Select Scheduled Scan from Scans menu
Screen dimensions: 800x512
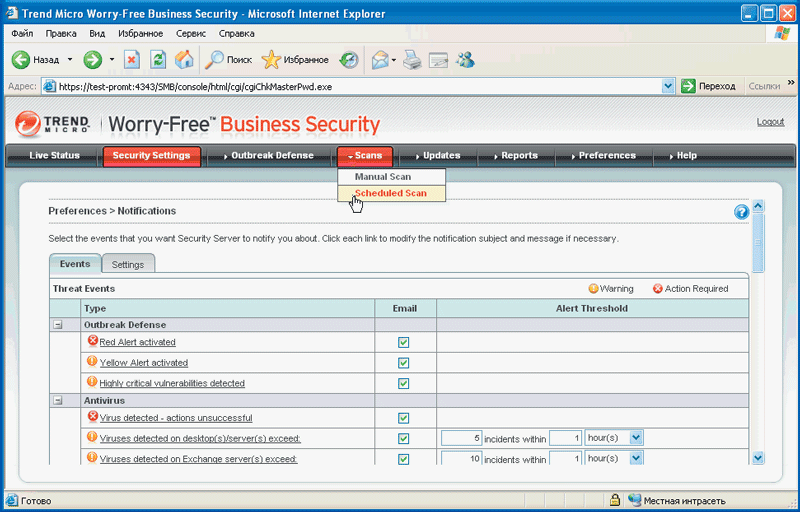coord(390,193)
